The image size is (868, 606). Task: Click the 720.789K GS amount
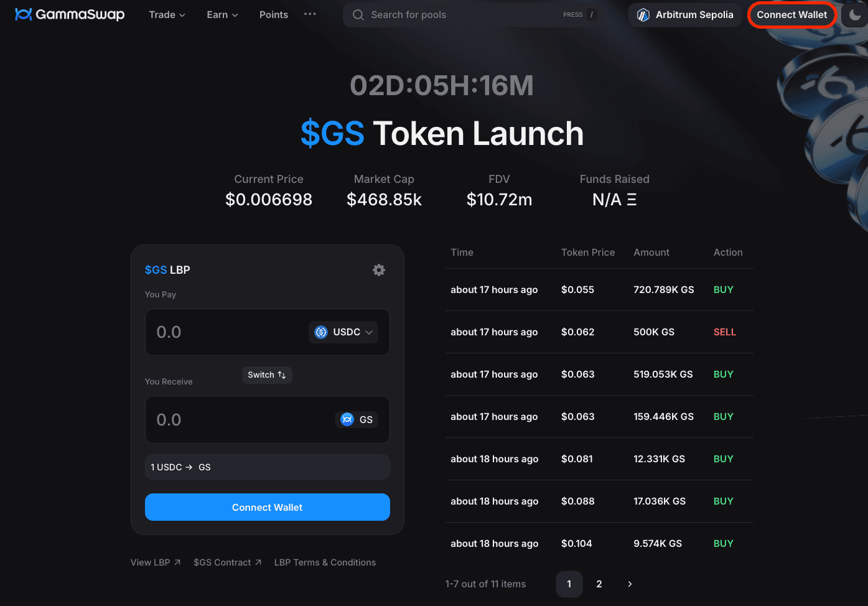pos(664,290)
